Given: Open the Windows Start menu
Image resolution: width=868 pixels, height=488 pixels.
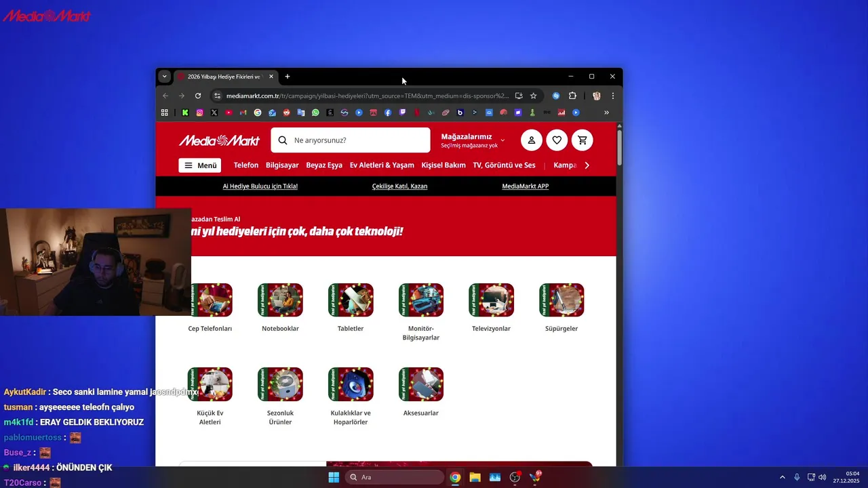Looking at the screenshot, I should pyautogui.click(x=334, y=477).
